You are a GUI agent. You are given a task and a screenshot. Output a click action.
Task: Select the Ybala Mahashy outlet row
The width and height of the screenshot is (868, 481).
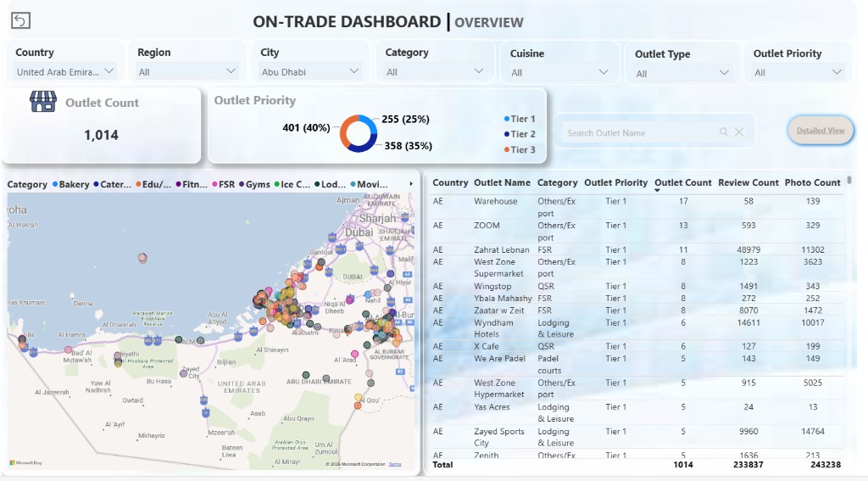pos(637,298)
